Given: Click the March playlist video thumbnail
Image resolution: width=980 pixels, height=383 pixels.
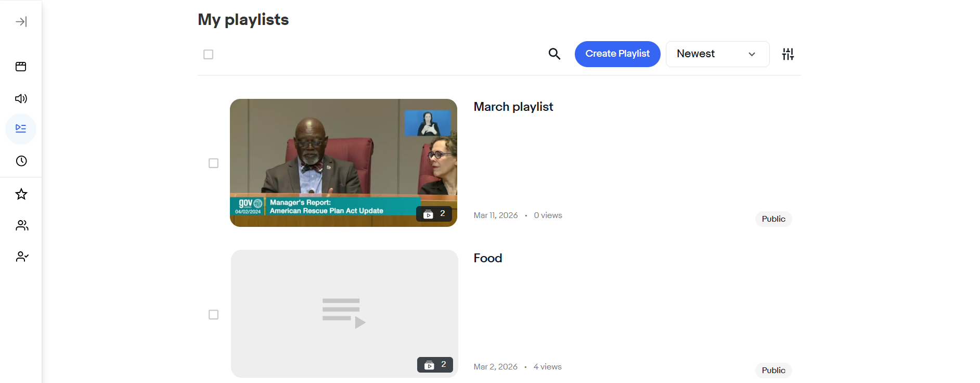Looking at the screenshot, I should (343, 163).
